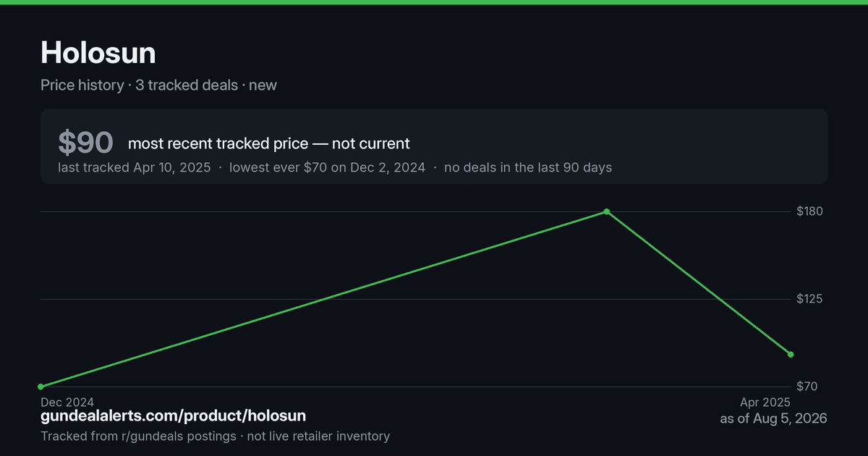The height and width of the screenshot is (456, 868).
Task: Click the 'Tracked from r/gundeals postings' footnote
Action: click(138, 436)
